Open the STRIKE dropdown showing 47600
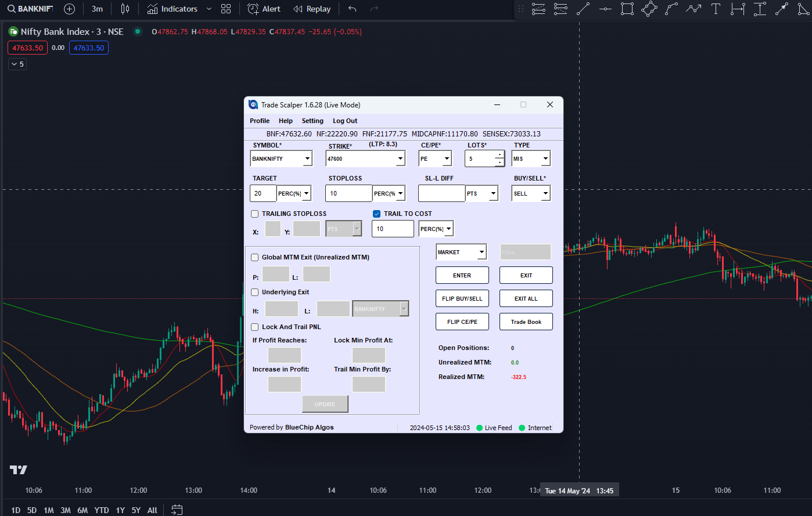 click(x=365, y=158)
